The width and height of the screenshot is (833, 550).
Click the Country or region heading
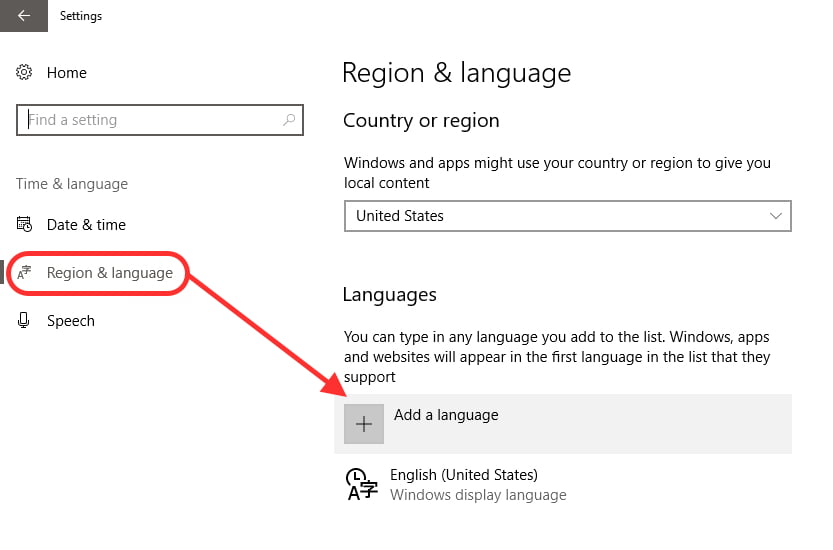point(421,121)
